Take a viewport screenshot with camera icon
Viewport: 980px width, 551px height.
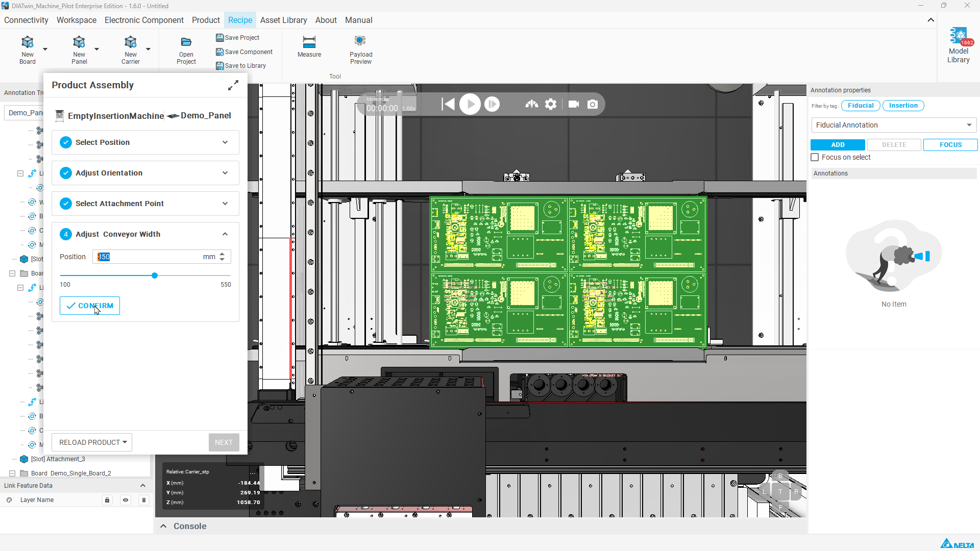point(593,104)
